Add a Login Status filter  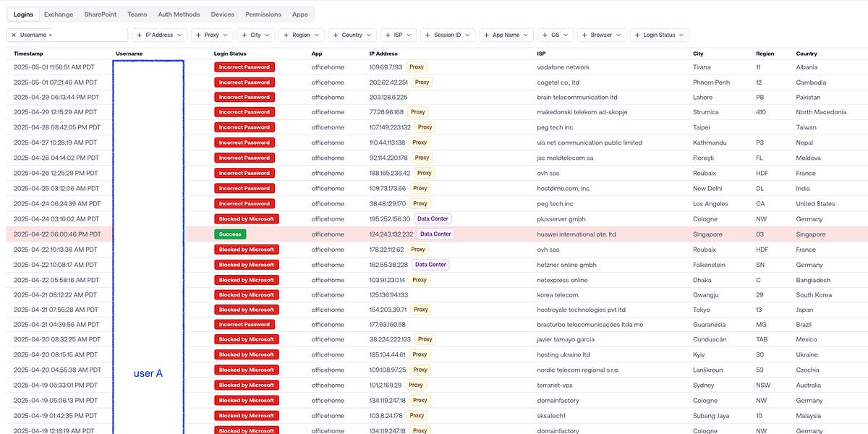660,35
